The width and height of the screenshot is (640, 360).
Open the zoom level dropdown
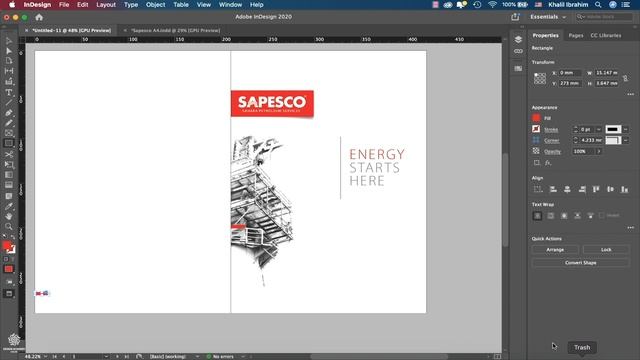coord(45,356)
